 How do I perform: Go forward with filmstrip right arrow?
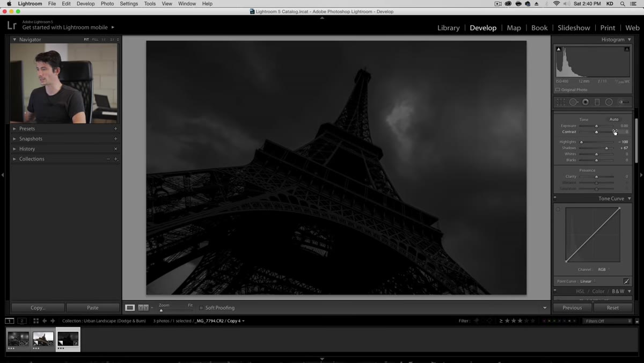pyautogui.click(x=53, y=321)
